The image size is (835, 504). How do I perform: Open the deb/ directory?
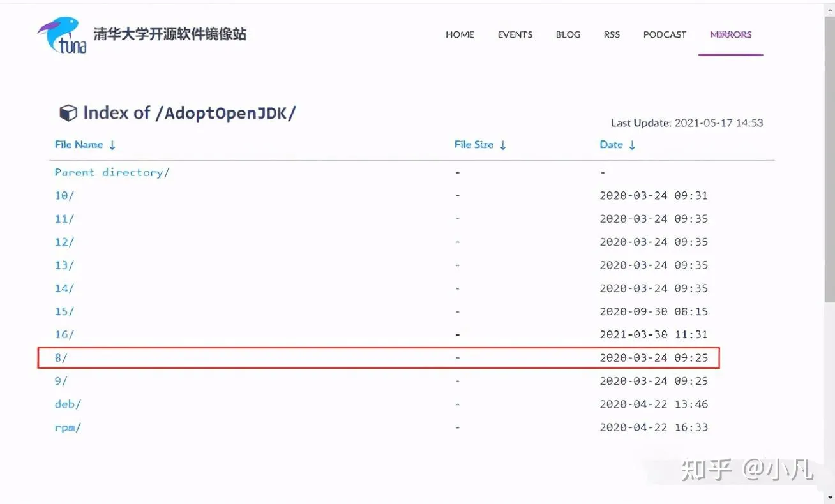point(68,404)
